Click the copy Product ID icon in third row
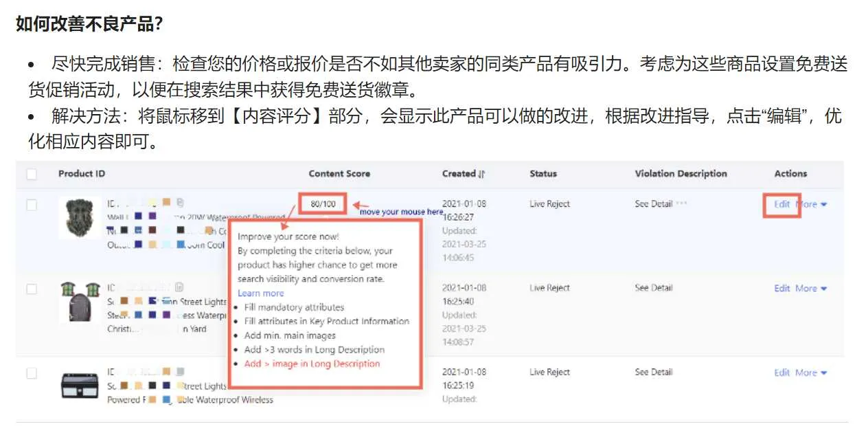Viewport: 868px width, 444px height. (x=181, y=371)
